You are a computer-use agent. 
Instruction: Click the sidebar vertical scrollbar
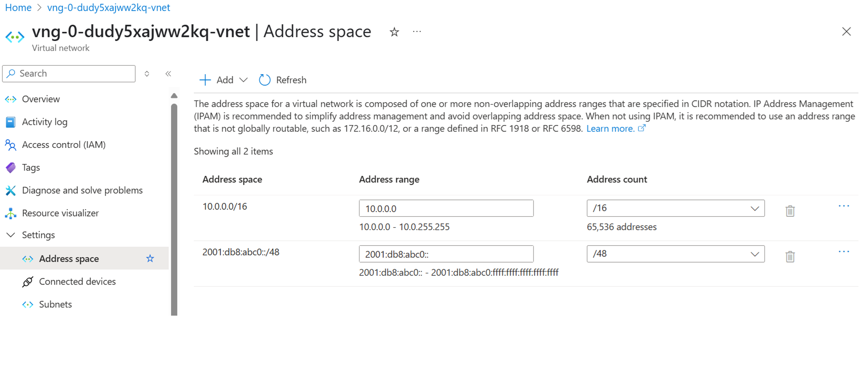click(174, 206)
